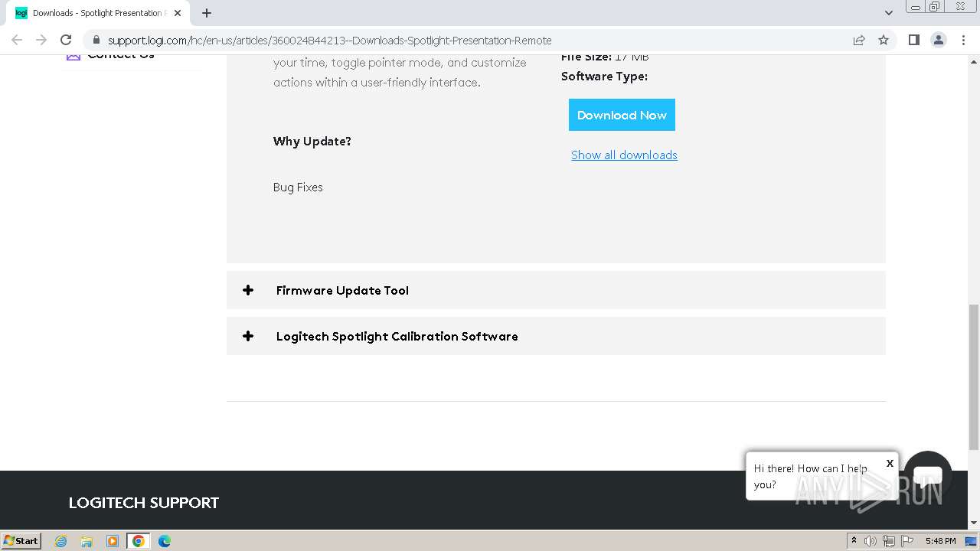
Task: Open a new tab with plus button
Action: (x=207, y=13)
